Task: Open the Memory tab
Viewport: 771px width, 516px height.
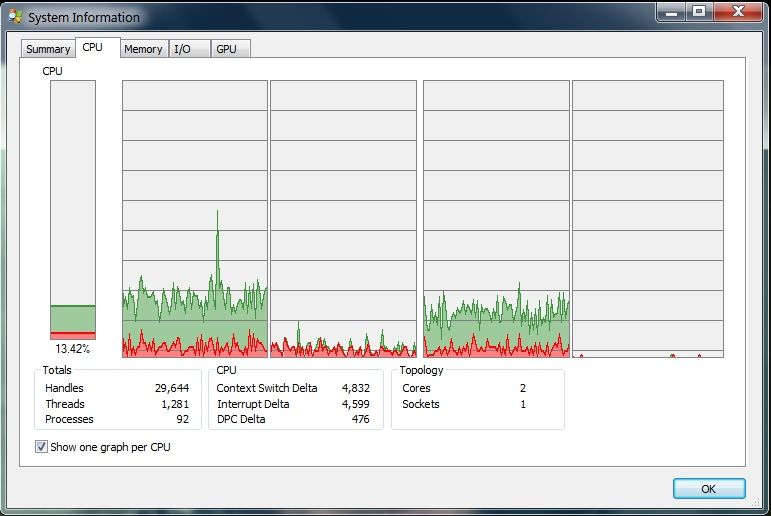Action: coord(144,49)
